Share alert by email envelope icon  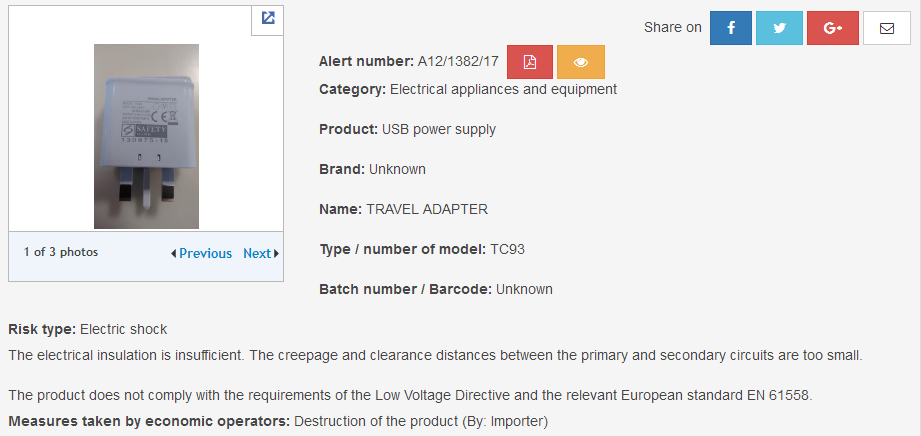[x=887, y=28]
